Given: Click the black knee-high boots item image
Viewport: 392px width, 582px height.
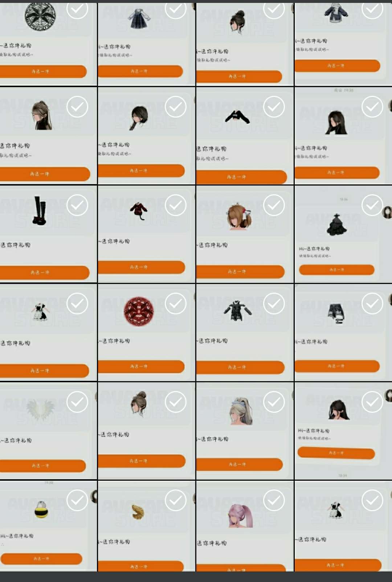Looking at the screenshot, I should tap(40, 211).
